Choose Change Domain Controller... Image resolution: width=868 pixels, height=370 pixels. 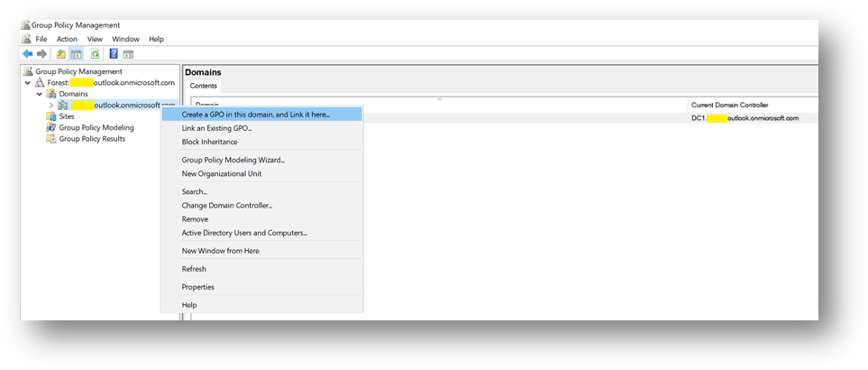point(261,206)
